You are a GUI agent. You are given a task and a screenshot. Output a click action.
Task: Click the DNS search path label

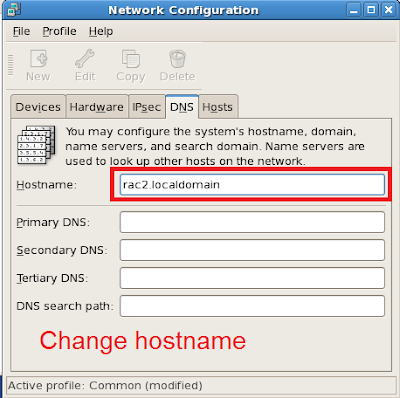65,306
